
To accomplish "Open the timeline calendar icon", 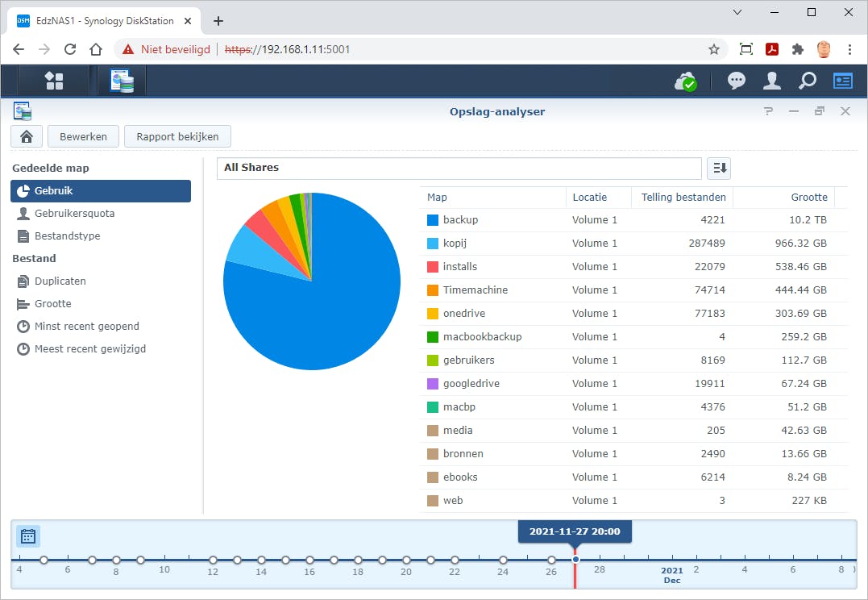I will (28, 535).
